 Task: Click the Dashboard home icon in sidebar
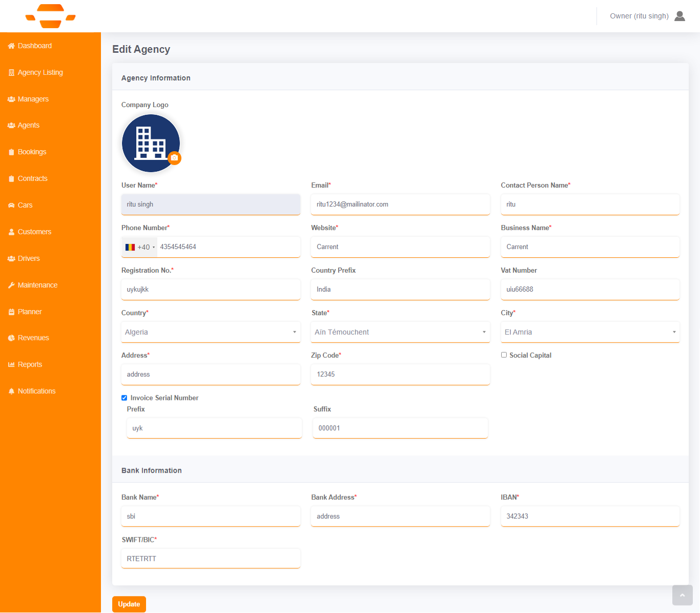[11, 46]
